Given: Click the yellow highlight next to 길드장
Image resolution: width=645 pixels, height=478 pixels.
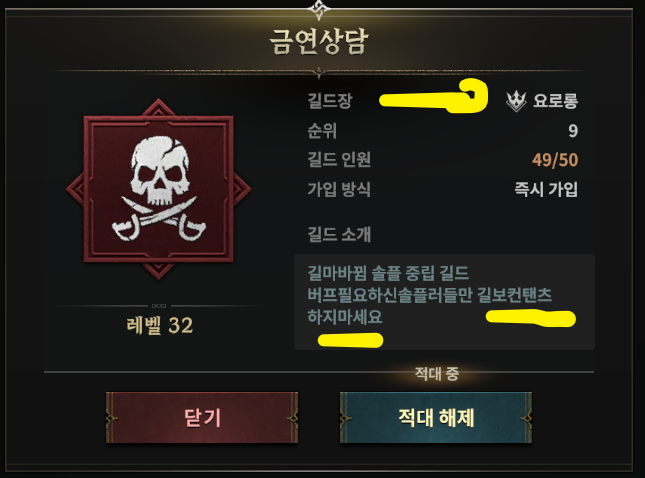Looking at the screenshot, I should click(x=433, y=97).
